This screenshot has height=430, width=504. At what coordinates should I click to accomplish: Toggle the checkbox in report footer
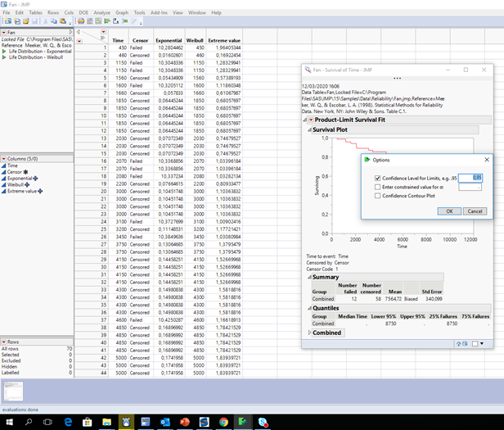[475, 344]
